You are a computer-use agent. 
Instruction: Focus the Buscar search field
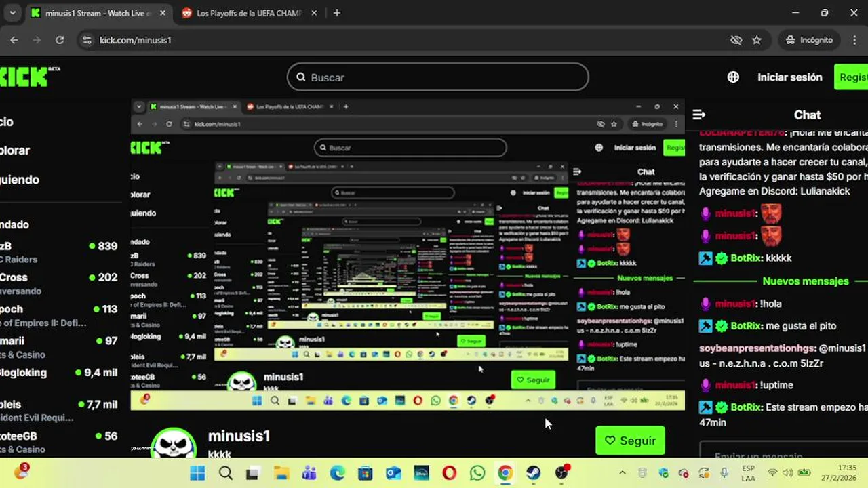click(x=437, y=77)
